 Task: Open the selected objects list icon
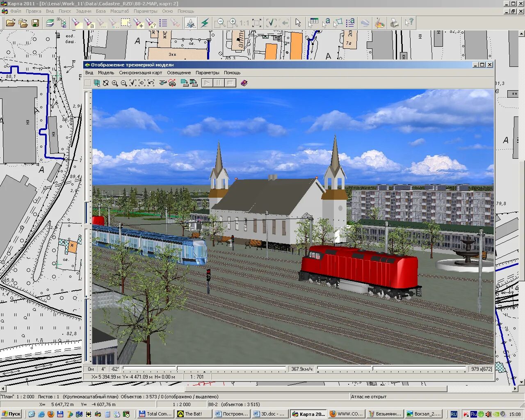pyautogui.click(x=163, y=23)
